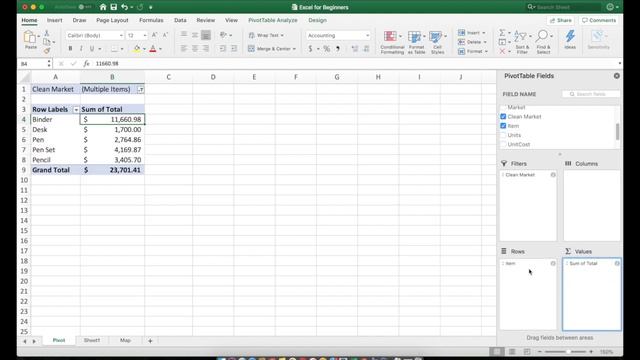Open the Design ribbon tab
Image resolution: width=640 pixels, height=360 pixels.
(317, 20)
